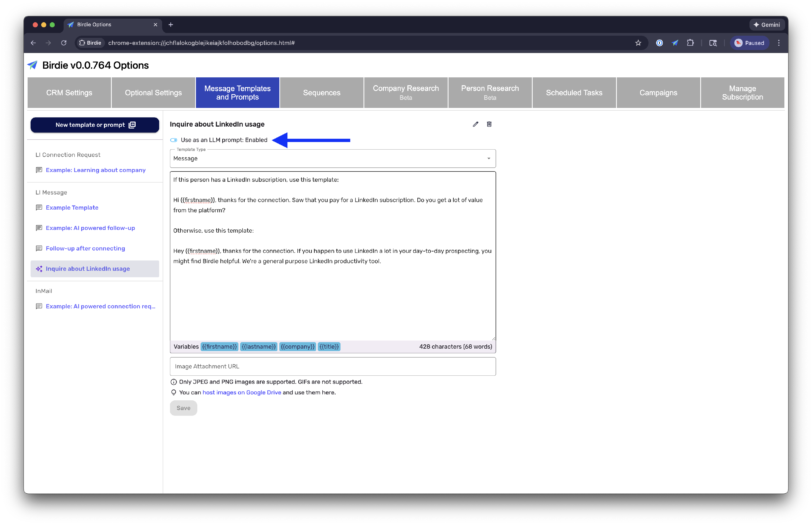
Task: Click the 1Password extension icon
Action: pos(659,43)
